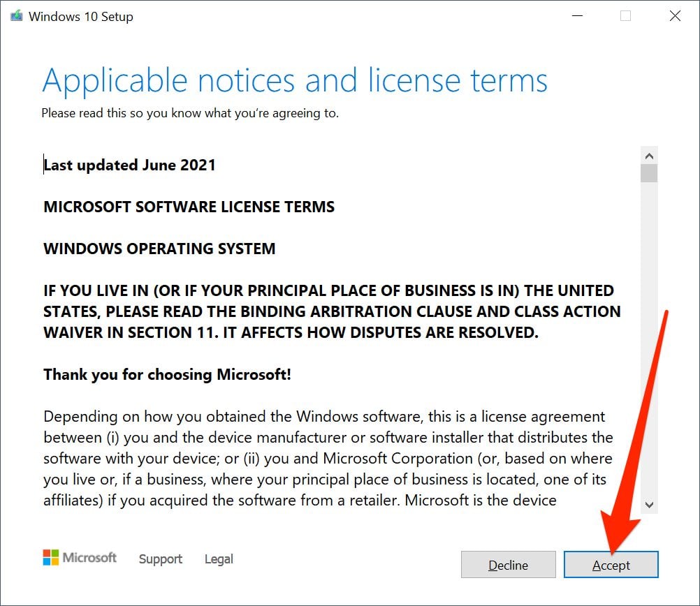Minimize the Windows 10 Setup window
Image resolution: width=700 pixels, height=606 pixels.
point(576,17)
